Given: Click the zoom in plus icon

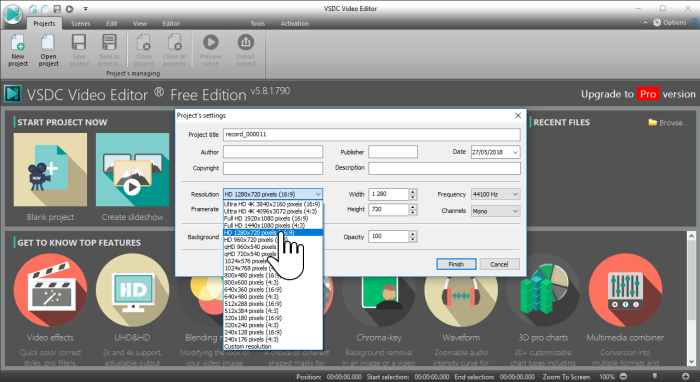Looking at the screenshot, I should pyautogui.click(x=685, y=377).
